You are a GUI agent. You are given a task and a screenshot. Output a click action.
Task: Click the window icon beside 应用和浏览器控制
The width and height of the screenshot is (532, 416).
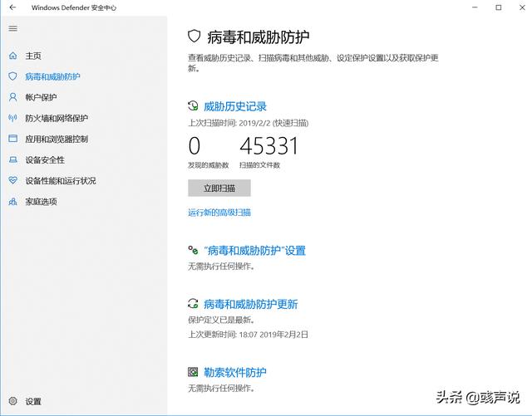point(13,139)
